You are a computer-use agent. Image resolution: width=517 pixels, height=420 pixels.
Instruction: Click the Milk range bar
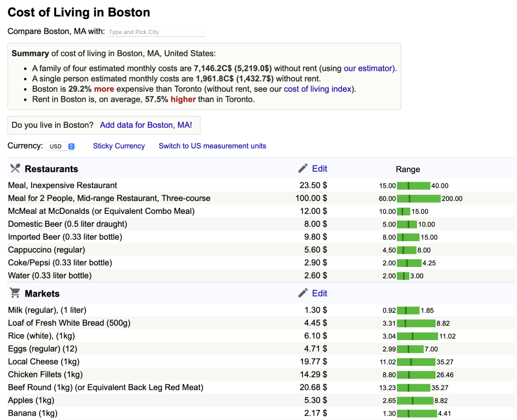point(408,310)
